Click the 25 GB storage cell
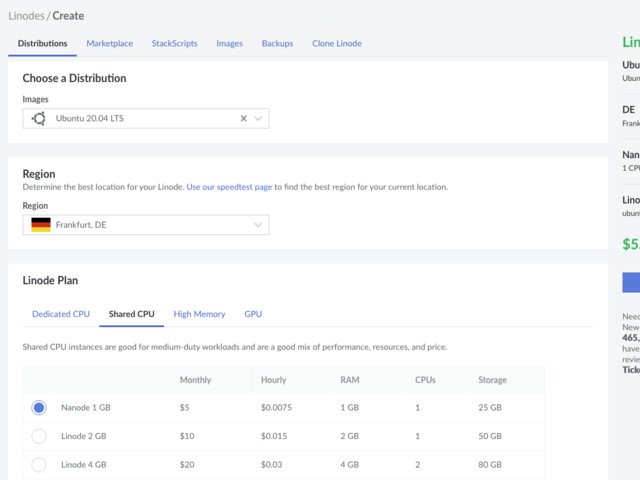The height and width of the screenshot is (480, 640). click(490, 408)
